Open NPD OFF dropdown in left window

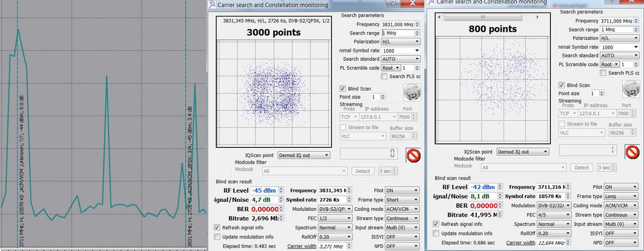pos(402,246)
